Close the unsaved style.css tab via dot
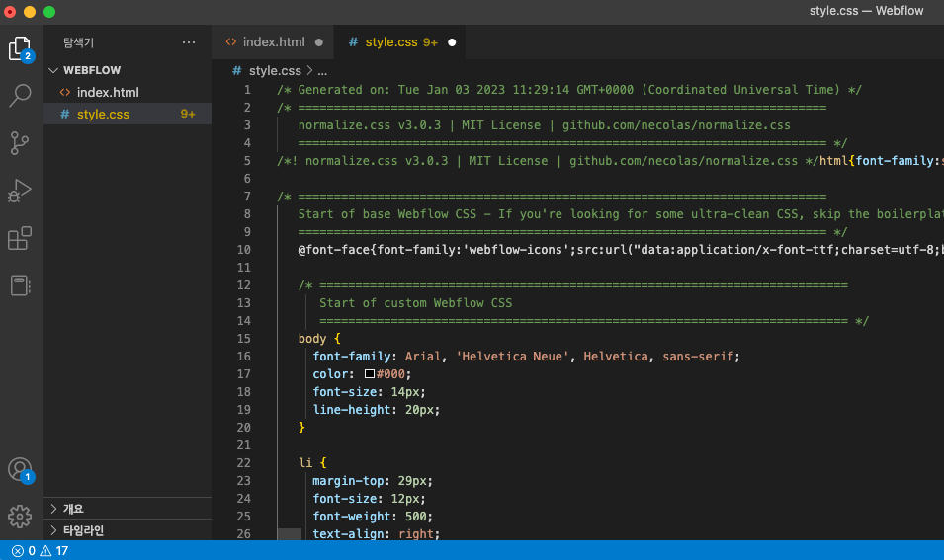The height and width of the screenshot is (560, 944). tap(452, 42)
